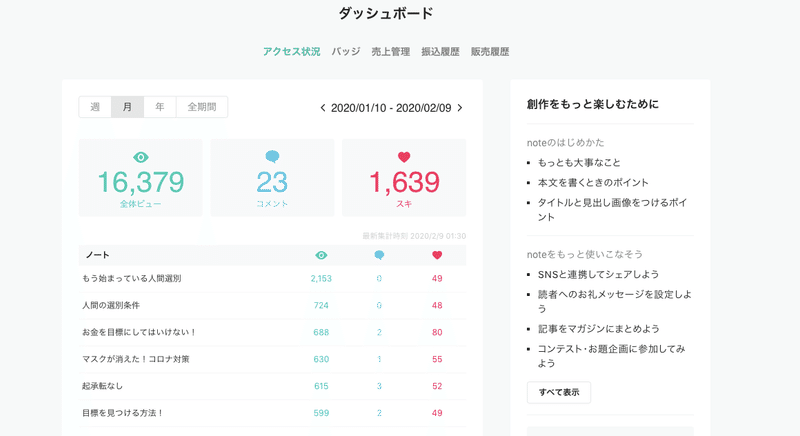Click the 615 view count cell
This screenshot has width=800, height=436.
click(x=321, y=386)
